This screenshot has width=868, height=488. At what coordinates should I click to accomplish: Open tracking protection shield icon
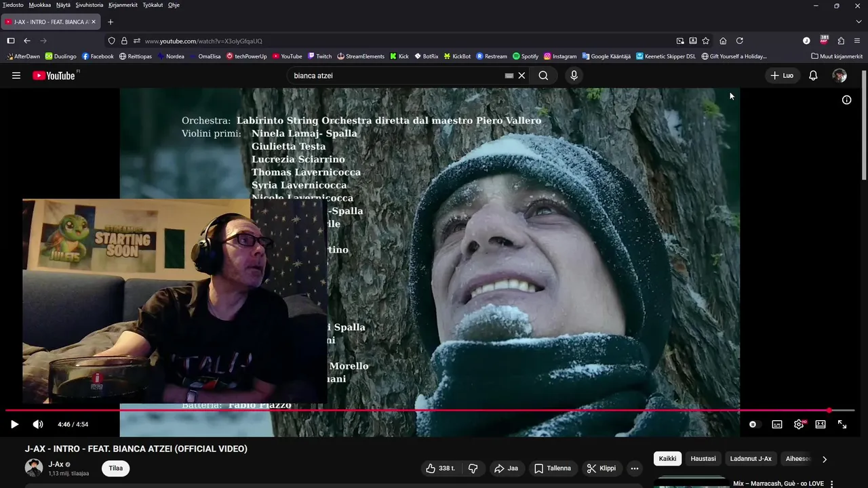click(x=112, y=41)
